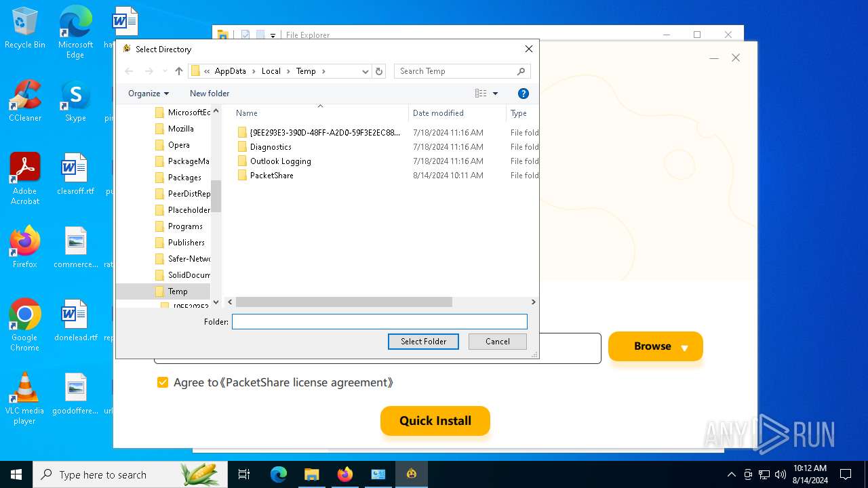
Task: Click the Forward navigation arrow
Action: (x=149, y=71)
